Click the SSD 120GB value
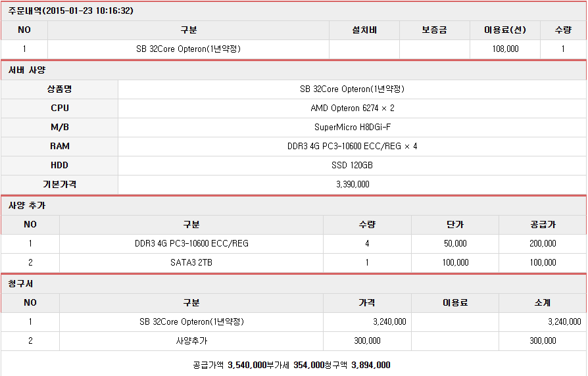This screenshot has height=376, width=588. pyautogui.click(x=352, y=165)
